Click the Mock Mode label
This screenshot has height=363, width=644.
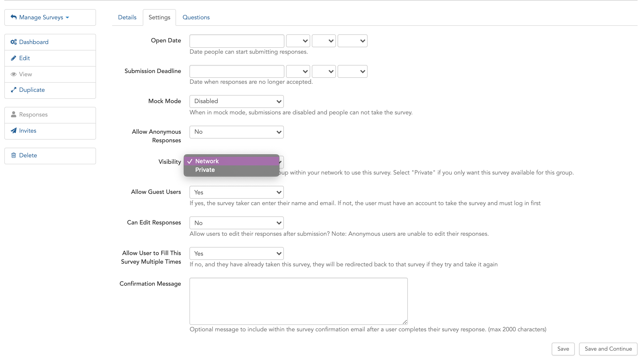click(x=165, y=101)
